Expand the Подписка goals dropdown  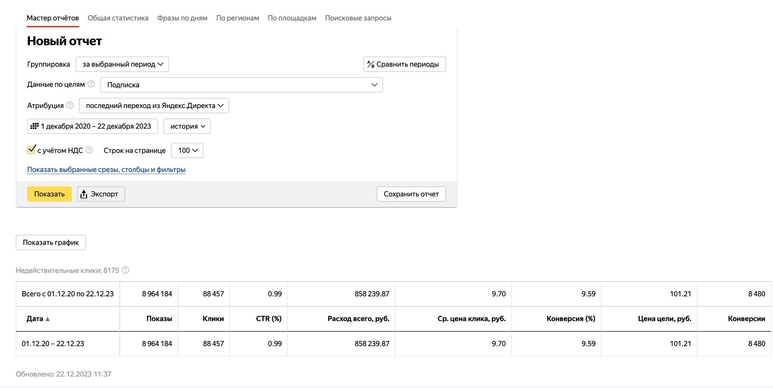tap(242, 85)
